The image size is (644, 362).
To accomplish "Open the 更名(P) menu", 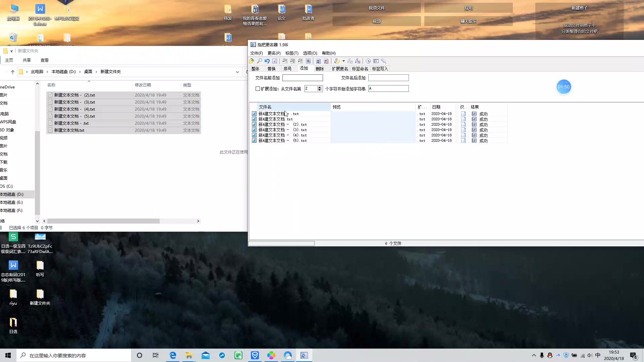I will click(x=274, y=53).
